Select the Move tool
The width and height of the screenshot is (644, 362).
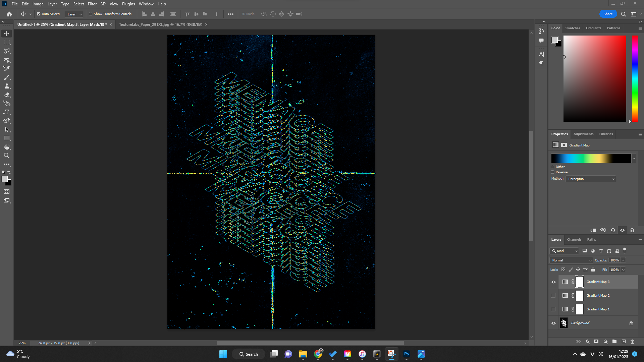click(7, 34)
